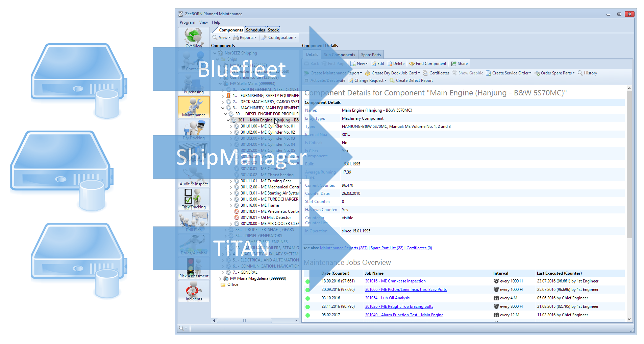
Task: Click the Oil Mist Detector tree node icon
Action: coord(237,217)
